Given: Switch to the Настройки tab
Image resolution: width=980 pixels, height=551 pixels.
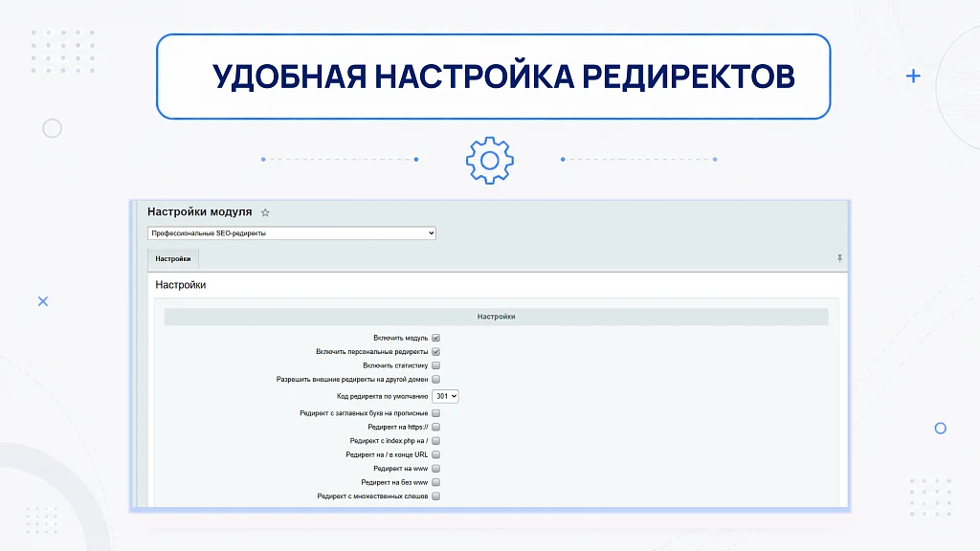Looking at the screenshot, I should (x=173, y=258).
